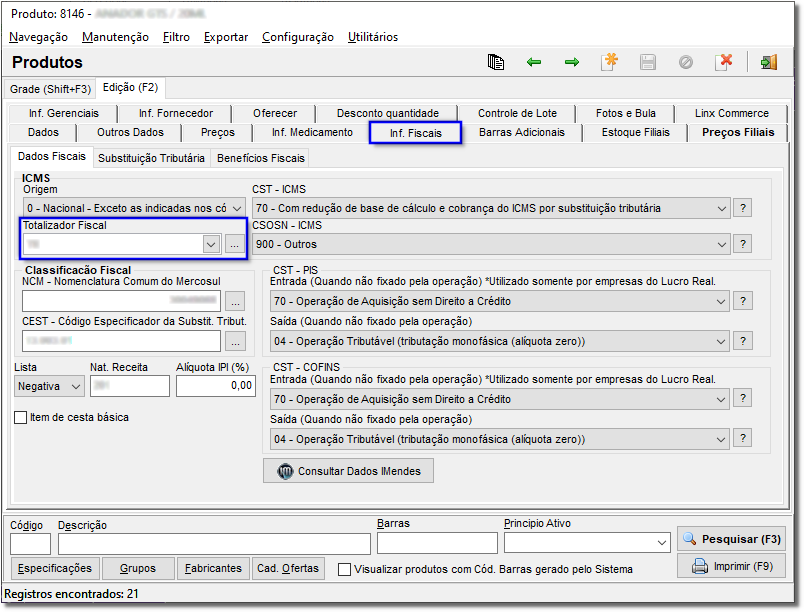Click the Cad. Ofertas button
This screenshot has height=612, width=804.
288,568
